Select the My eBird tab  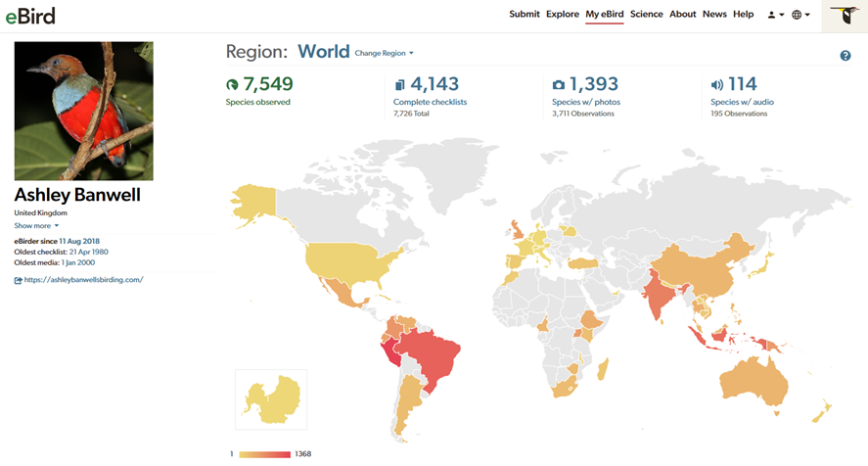pyautogui.click(x=605, y=15)
